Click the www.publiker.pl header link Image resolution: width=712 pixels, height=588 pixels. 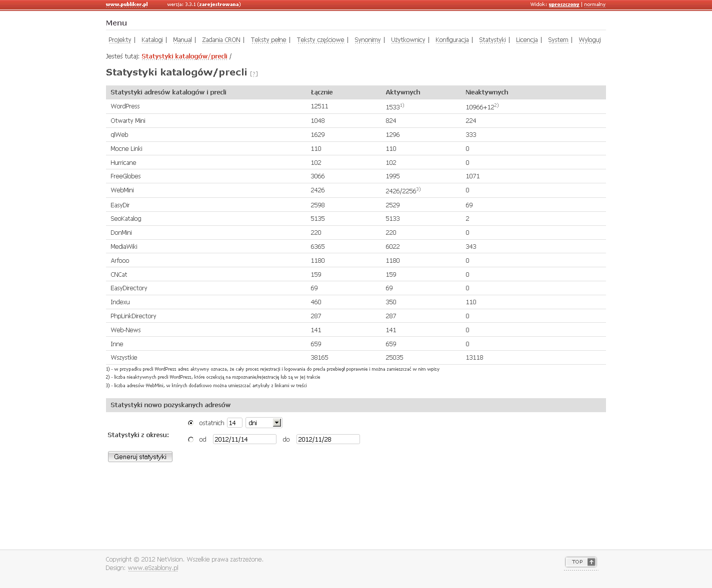pyautogui.click(x=127, y=4)
